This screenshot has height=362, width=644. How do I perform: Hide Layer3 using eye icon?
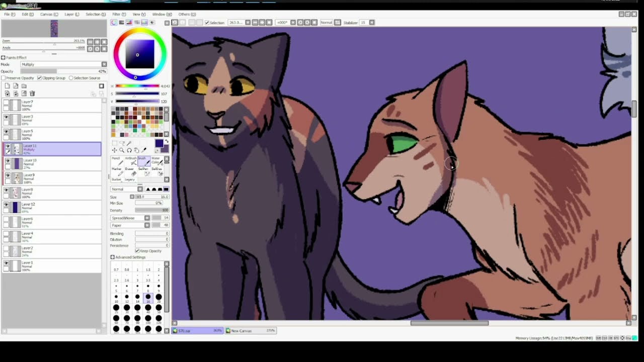[x=7, y=117]
